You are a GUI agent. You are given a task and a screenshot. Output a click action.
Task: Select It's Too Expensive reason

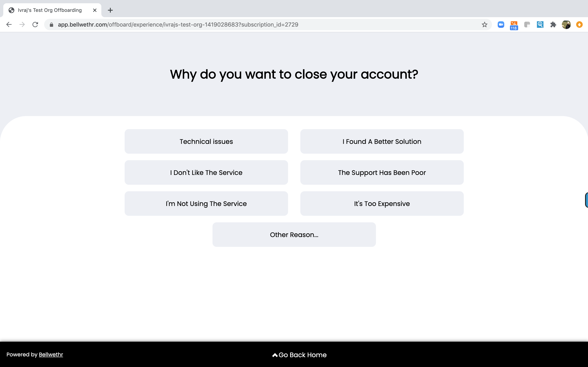pos(382,203)
